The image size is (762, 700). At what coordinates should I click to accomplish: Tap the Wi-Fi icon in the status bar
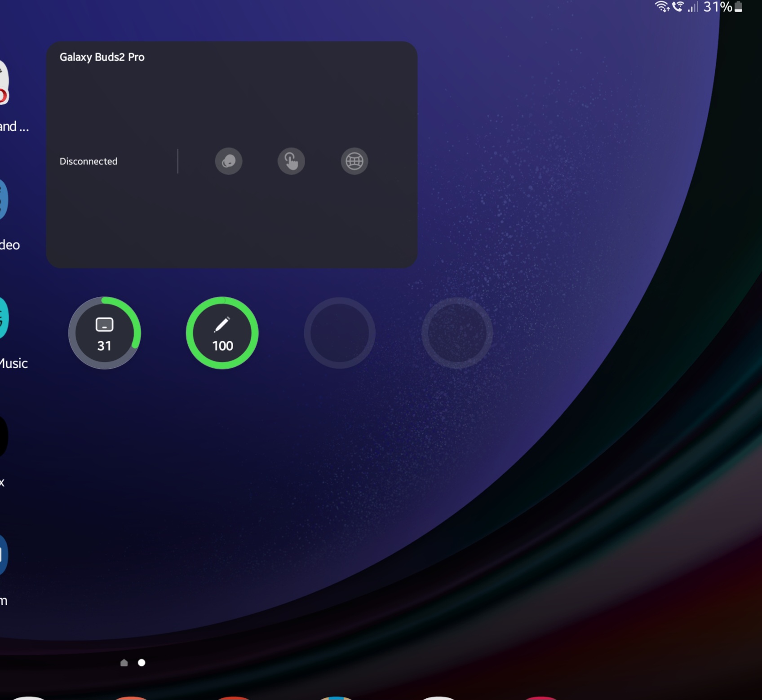pyautogui.click(x=662, y=7)
